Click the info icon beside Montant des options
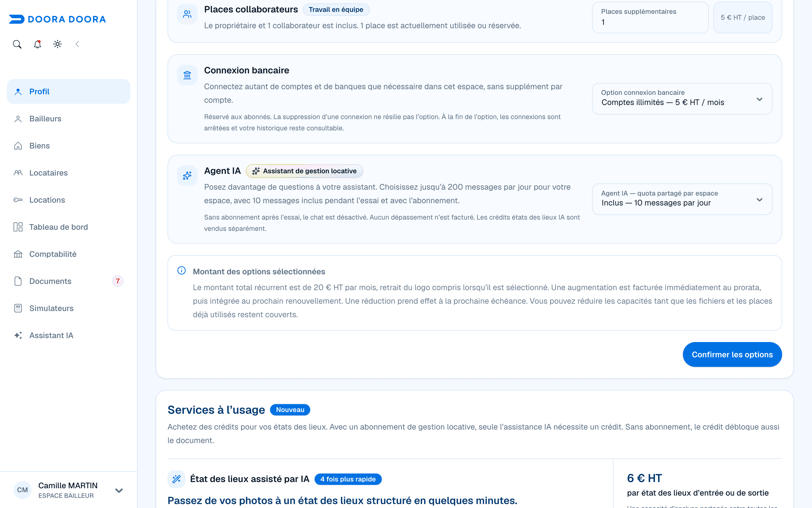This screenshot has width=812, height=508. pos(182,270)
